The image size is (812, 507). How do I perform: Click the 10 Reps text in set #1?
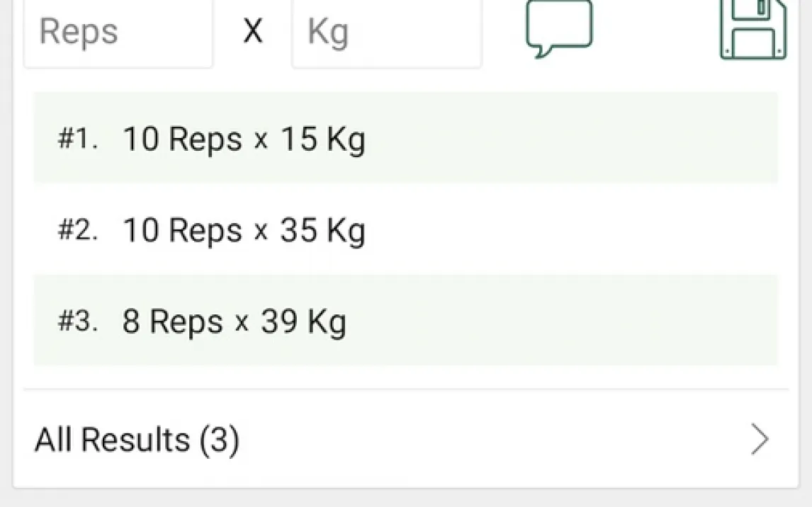tap(182, 139)
